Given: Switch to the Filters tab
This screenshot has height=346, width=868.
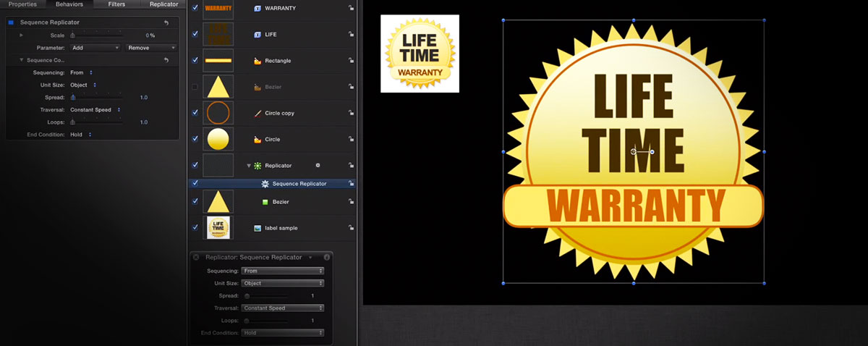Looking at the screenshot, I should [116, 4].
